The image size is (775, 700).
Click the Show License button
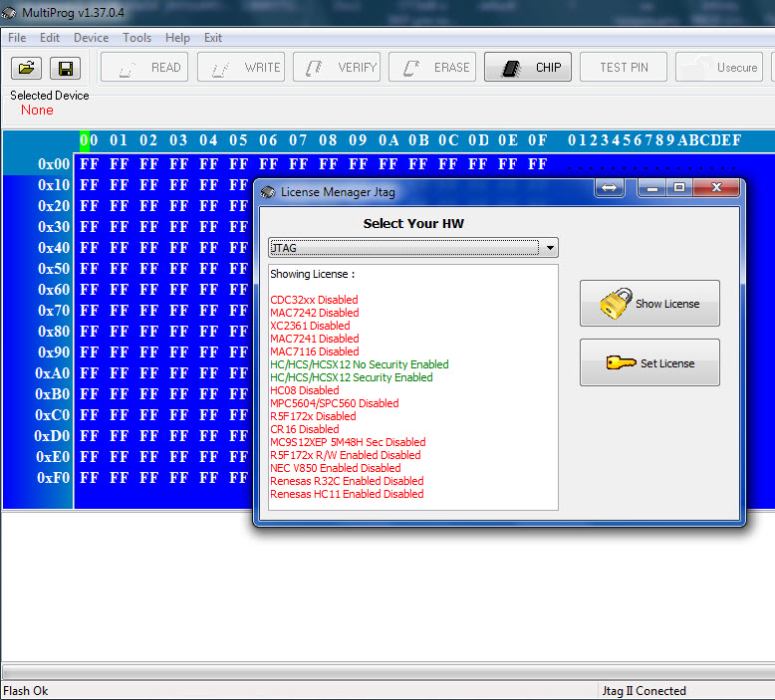pyautogui.click(x=649, y=304)
